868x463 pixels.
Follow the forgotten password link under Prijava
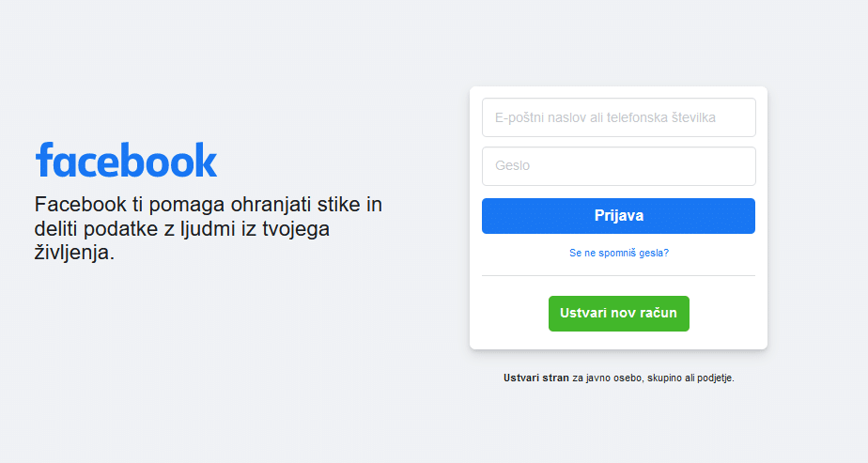pyautogui.click(x=619, y=253)
